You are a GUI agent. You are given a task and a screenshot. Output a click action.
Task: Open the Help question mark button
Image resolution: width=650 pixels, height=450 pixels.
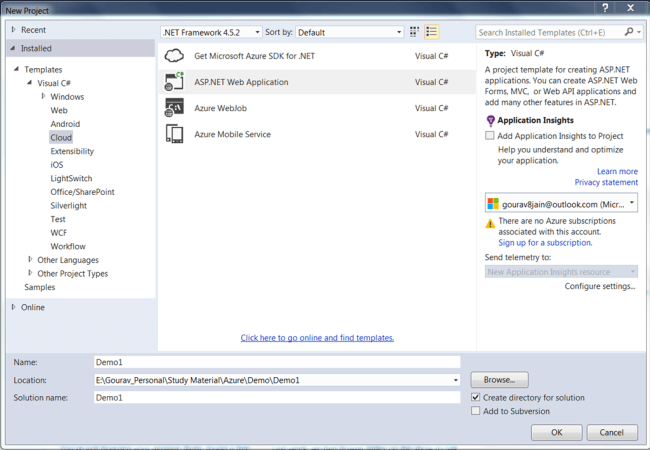[x=605, y=7]
